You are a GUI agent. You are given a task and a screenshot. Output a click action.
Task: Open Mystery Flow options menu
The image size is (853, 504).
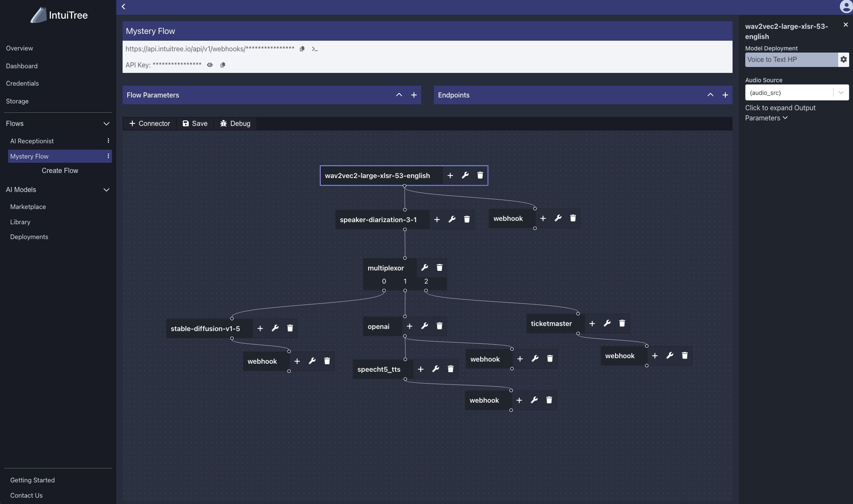coord(108,156)
